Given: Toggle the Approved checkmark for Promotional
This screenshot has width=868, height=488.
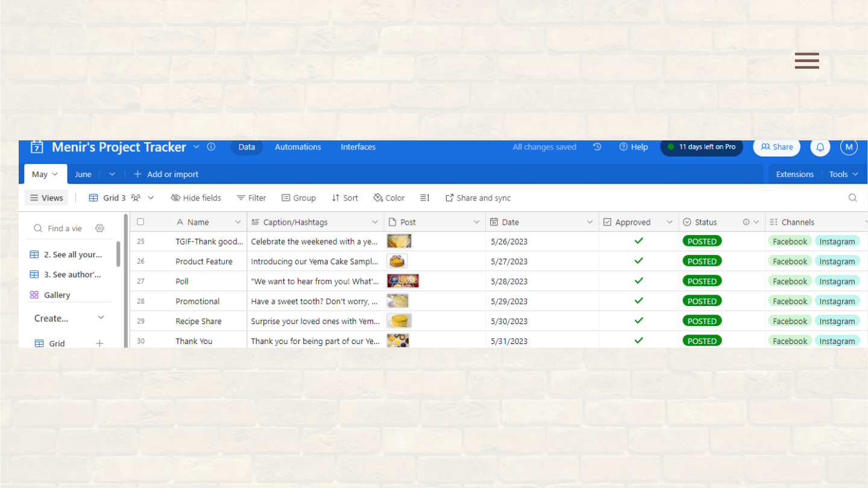Looking at the screenshot, I should click(639, 301).
